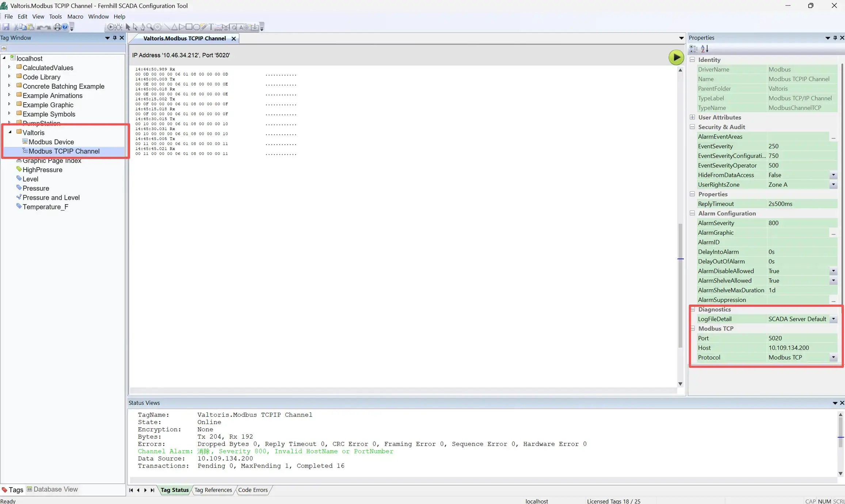Click the categorized view icon in Properties
The image size is (845, 504).
(693, 49)
